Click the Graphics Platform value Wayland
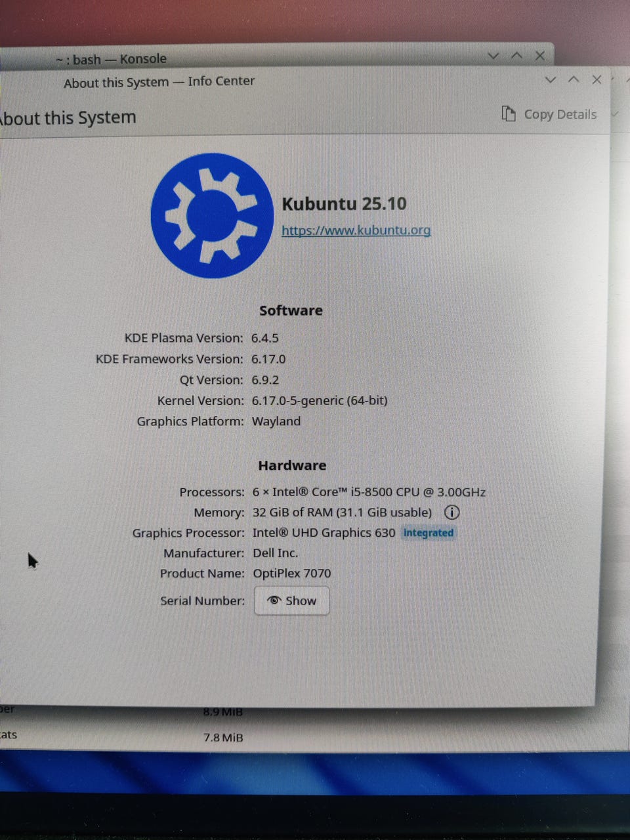 click(x=276, y=422)
